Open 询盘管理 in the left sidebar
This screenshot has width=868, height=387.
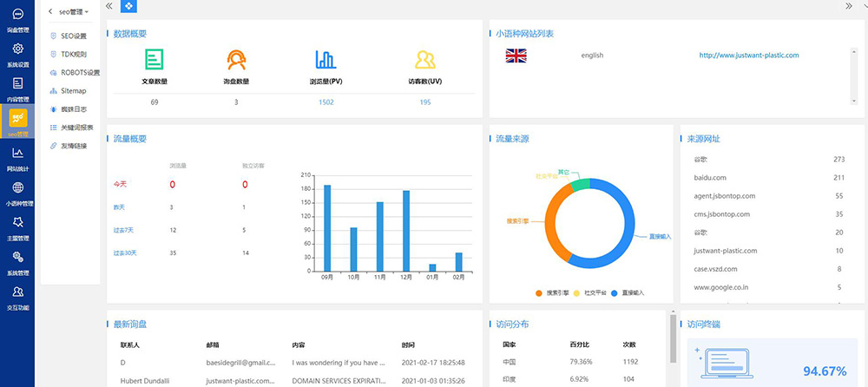click(17, 20)
